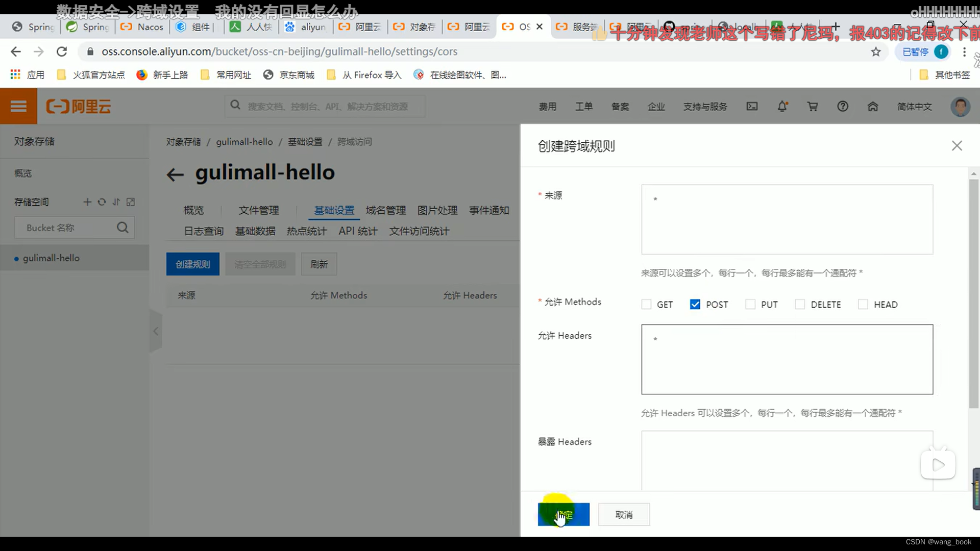
Task: Click the 创建规则 button
Action: click(x=193, y=264)
